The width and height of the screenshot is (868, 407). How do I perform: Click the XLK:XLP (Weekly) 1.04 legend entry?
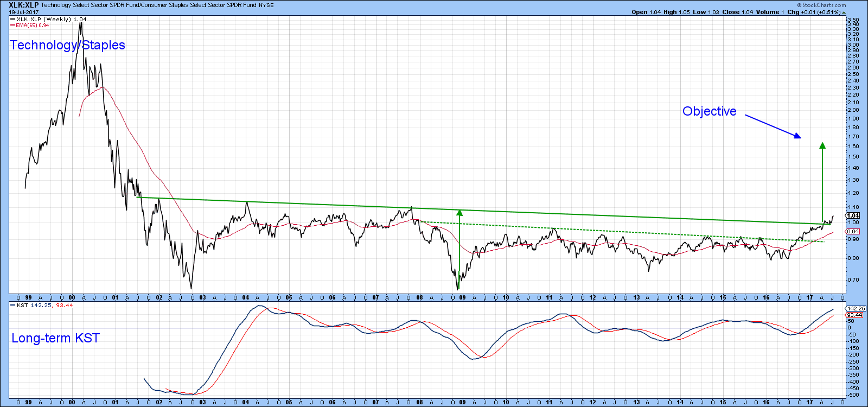49,19
